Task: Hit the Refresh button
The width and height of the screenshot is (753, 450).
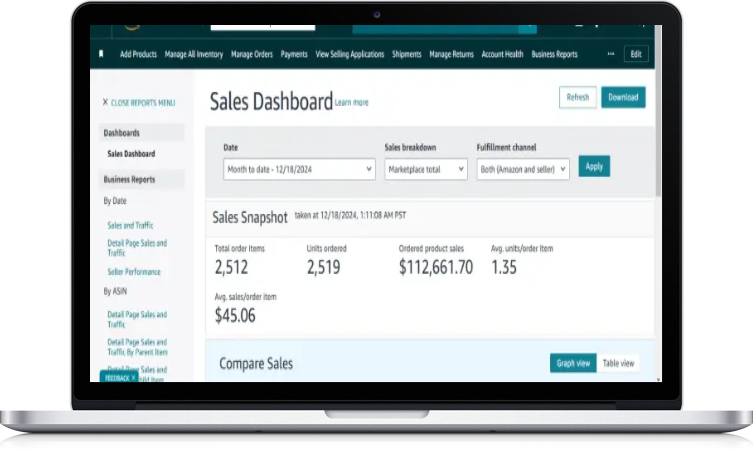Action: (x=578, y=97)
